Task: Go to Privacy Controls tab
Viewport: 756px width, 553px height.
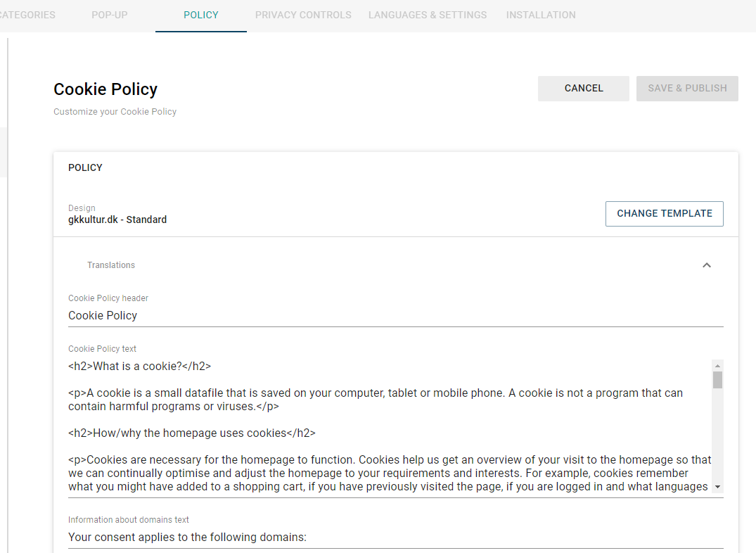Action: click(x=303, y=15)
